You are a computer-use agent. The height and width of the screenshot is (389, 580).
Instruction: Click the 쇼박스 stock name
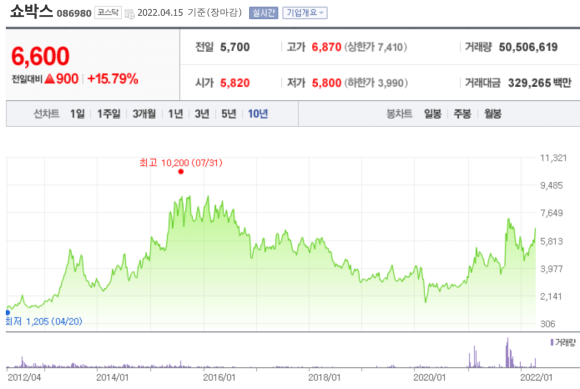31,11
